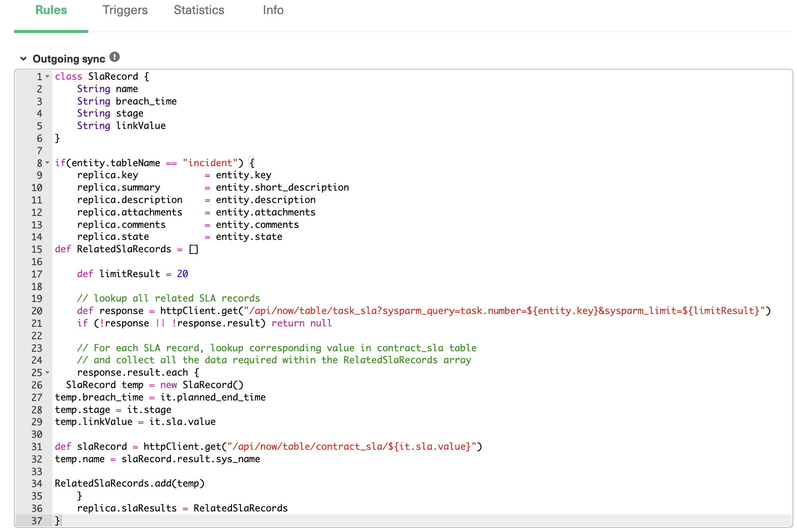This screenshot has width=797, height=532.
Task: Switch to the Triggers tab
Action: (x=125, y=10)
